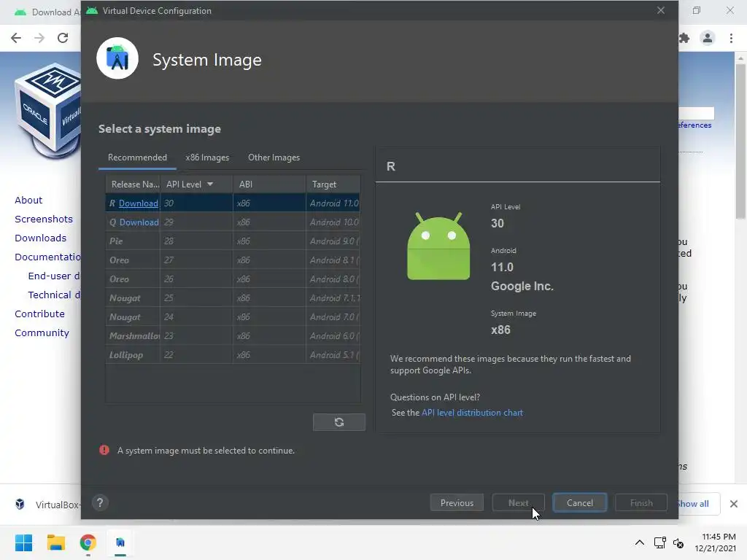Show hidden system tray icons chevron
Viewport: 747px width, 560px height.
click(x=639, y=542)
